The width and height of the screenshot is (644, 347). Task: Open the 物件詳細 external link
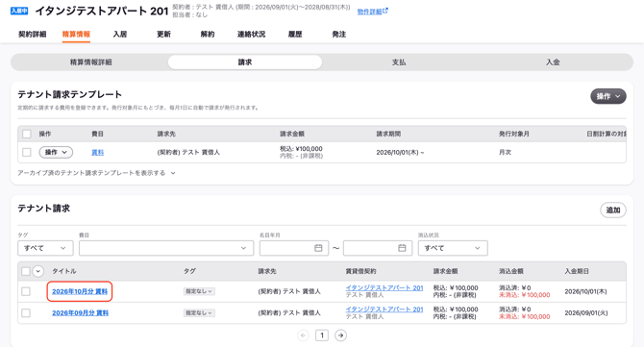pos(372,12)
